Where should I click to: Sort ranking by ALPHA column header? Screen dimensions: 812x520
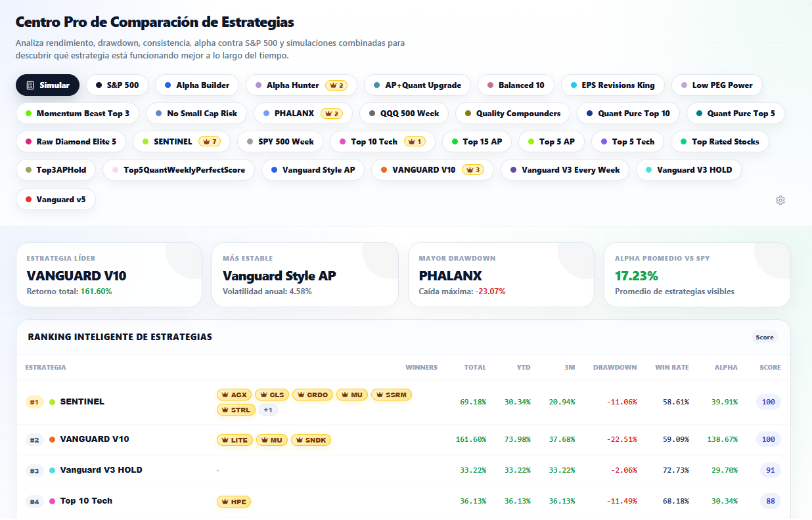point(726,367)
